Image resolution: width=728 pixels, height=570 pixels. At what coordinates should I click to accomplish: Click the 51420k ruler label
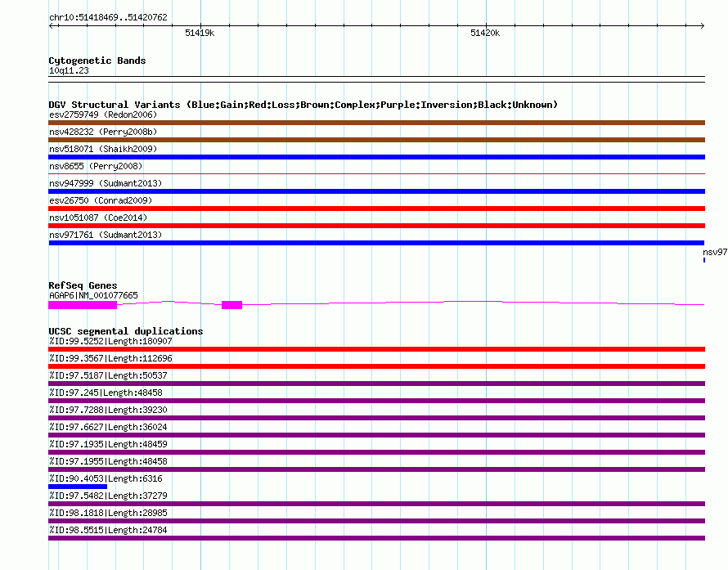click(485, 33)
